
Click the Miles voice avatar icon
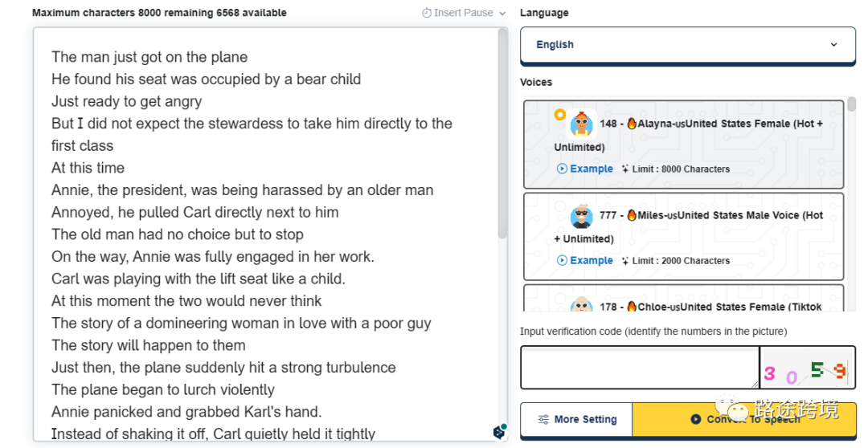pyautogui.click(x=582, y=215)
